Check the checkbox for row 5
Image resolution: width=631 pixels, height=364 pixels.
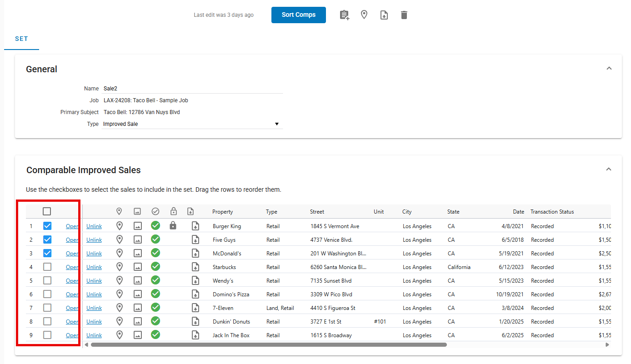coord(47,280)
